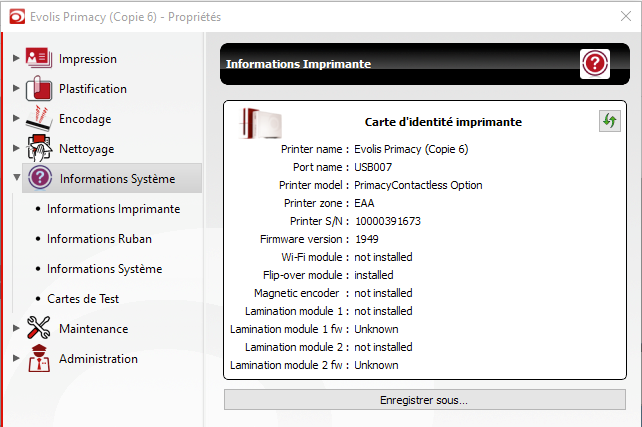Collapse the Informations Système section arrow
This screenshot has width=642, height=427.
(x=17, y=178)
